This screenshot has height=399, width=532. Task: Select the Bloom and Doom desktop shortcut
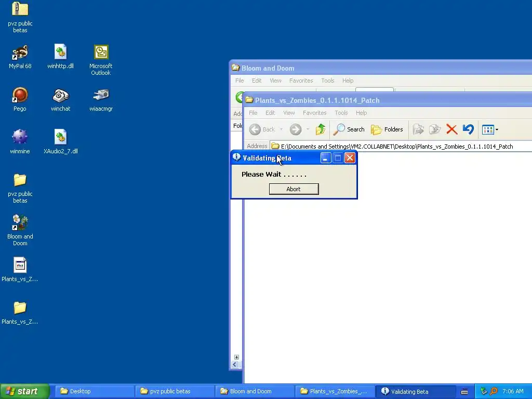coord(20,222)
